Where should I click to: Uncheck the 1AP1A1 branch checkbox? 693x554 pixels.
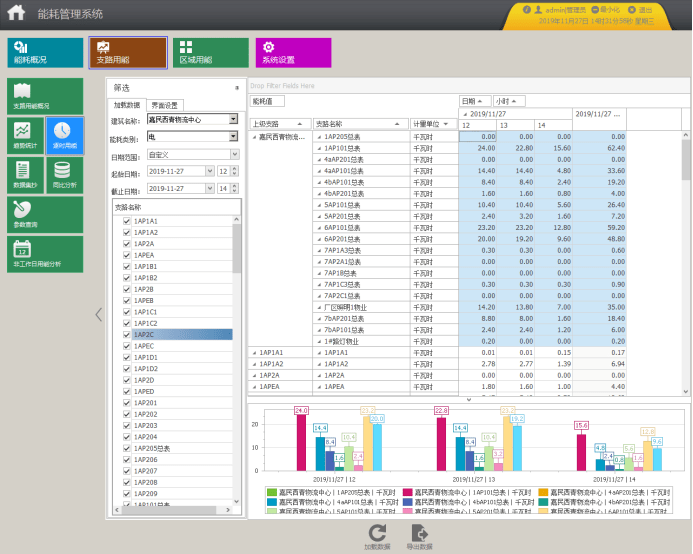click(x=127, y=221)
